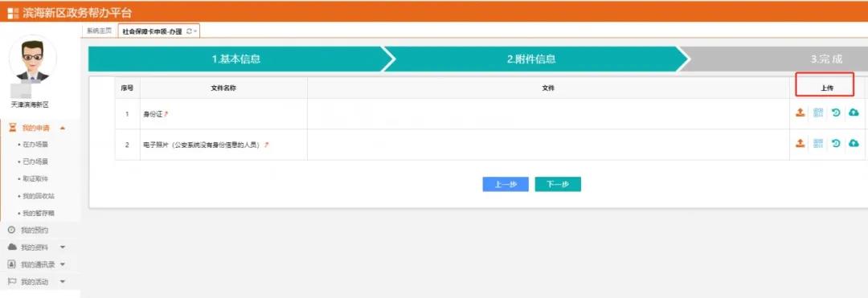This screenshot has height=298, width=868.
Task: Click the hourglass icon beside 我的申请
Action: pyautogui.click(x=14, y=129)
